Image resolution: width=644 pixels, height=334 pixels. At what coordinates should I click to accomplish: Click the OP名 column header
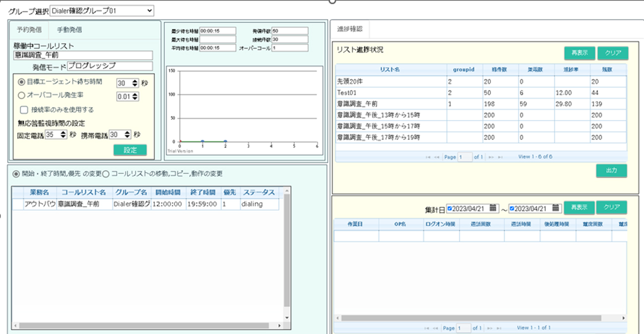401,224
